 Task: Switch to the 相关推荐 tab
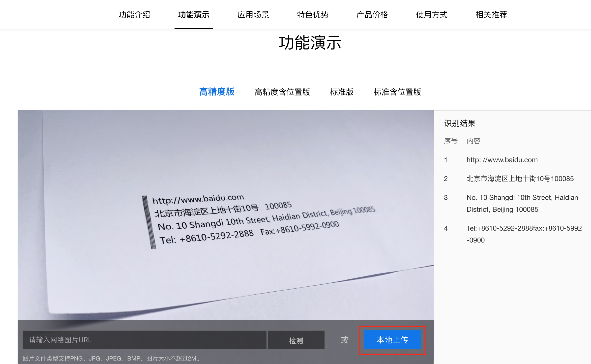coord(491,15)
